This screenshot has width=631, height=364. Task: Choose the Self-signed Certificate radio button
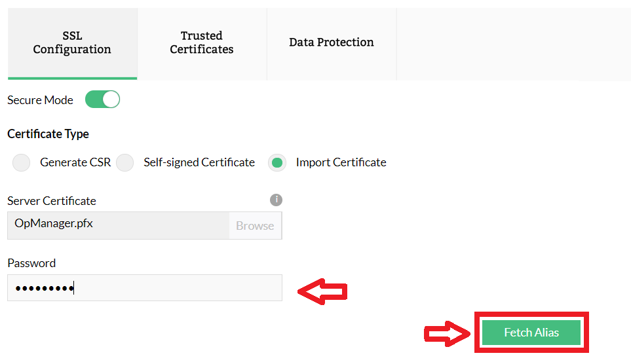point(125,162)
